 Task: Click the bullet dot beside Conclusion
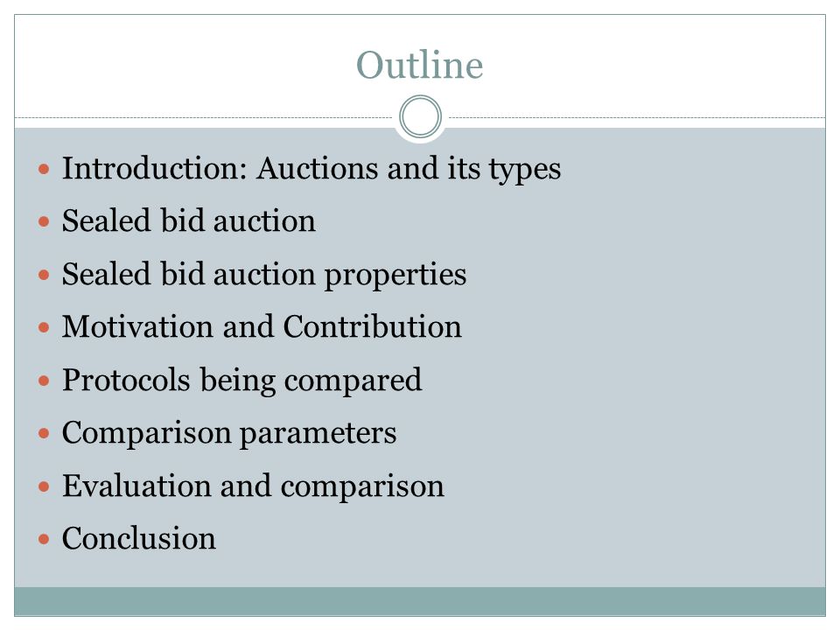(x=44, y=539)
